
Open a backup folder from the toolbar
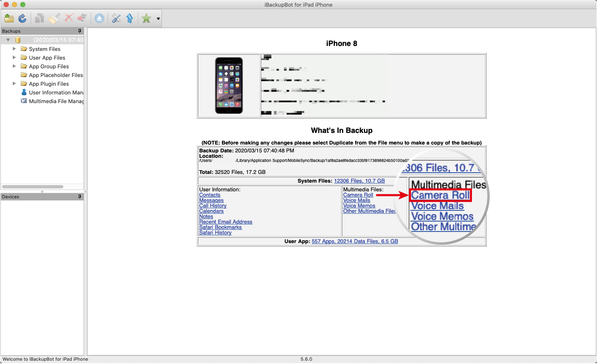(9, 18)
